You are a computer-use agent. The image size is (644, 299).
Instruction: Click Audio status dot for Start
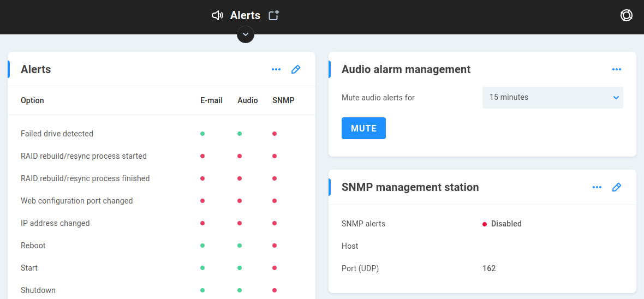(x=240, y=268)
